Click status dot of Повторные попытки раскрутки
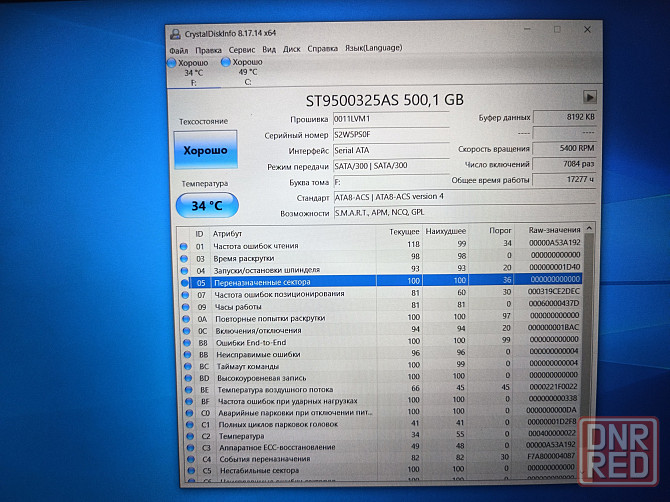The width and height of the screenshot is (670, 502). [x=186, y=319]
